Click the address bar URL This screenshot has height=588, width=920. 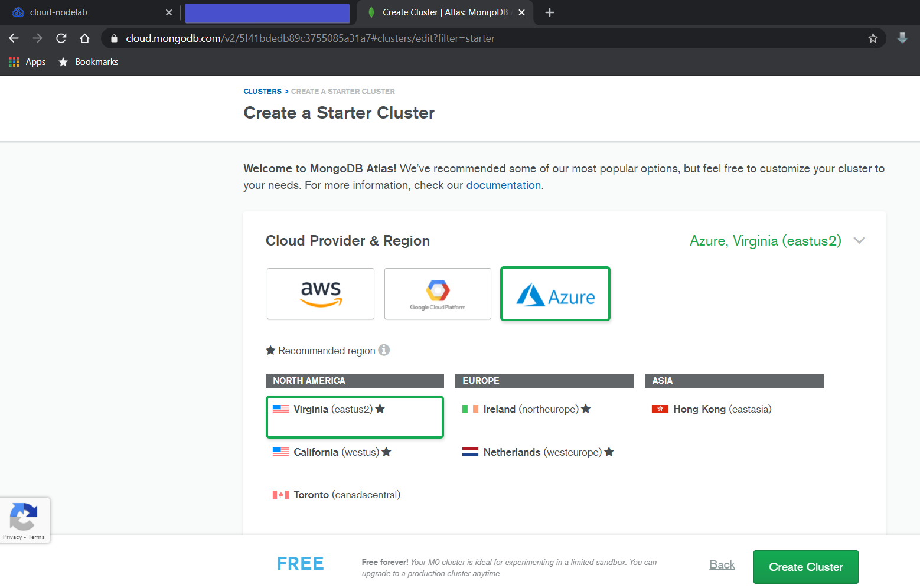pyautogui.click(x=310, y=38)
